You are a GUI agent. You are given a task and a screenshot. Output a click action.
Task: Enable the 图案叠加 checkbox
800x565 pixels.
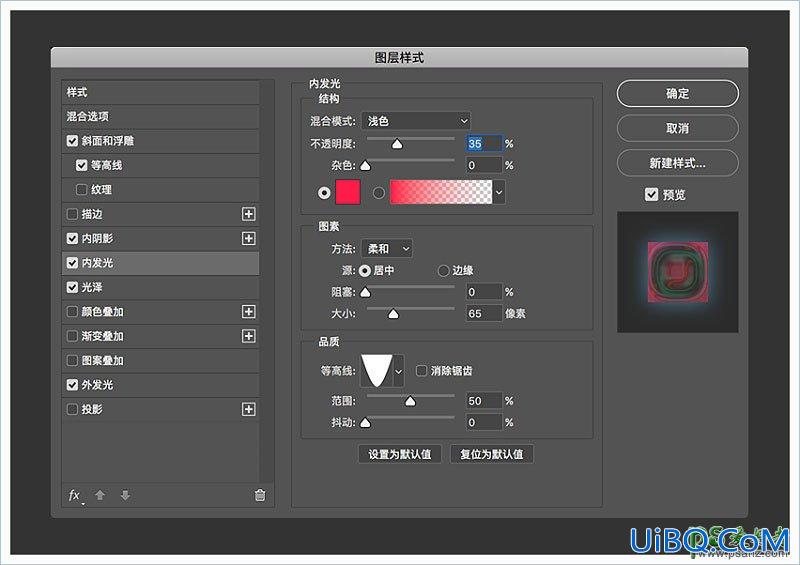click(72, 360)
